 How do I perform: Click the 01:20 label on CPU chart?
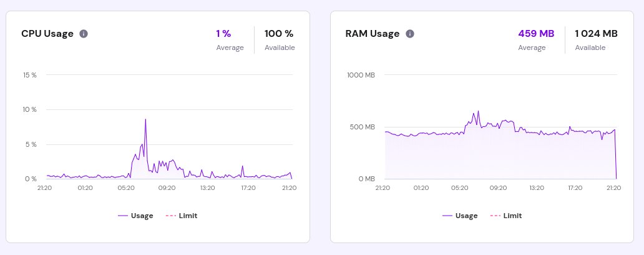(85, 188)
